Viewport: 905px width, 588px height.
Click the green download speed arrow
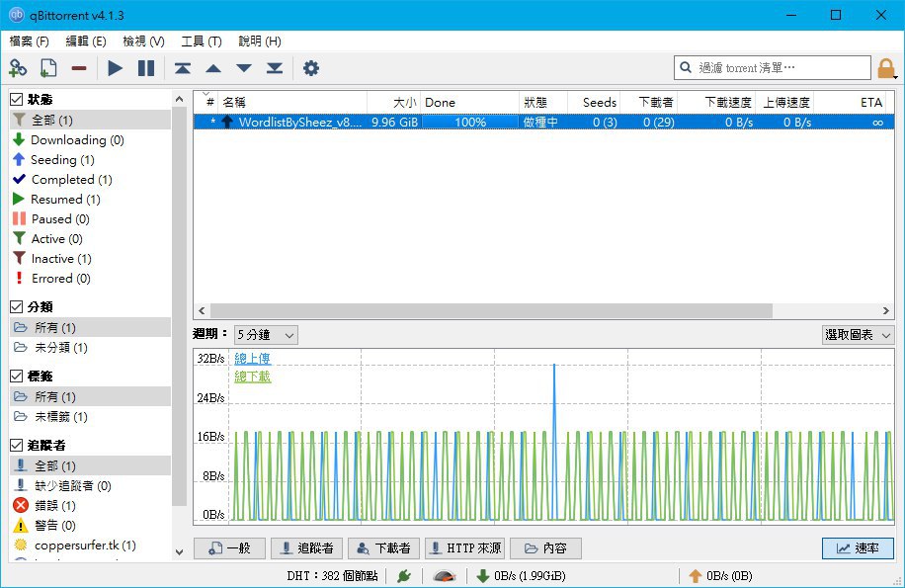tap(482, 576)
